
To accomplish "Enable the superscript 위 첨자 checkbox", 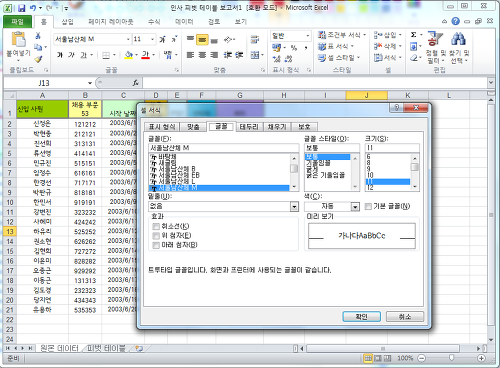I will click(x=156, y=236).
